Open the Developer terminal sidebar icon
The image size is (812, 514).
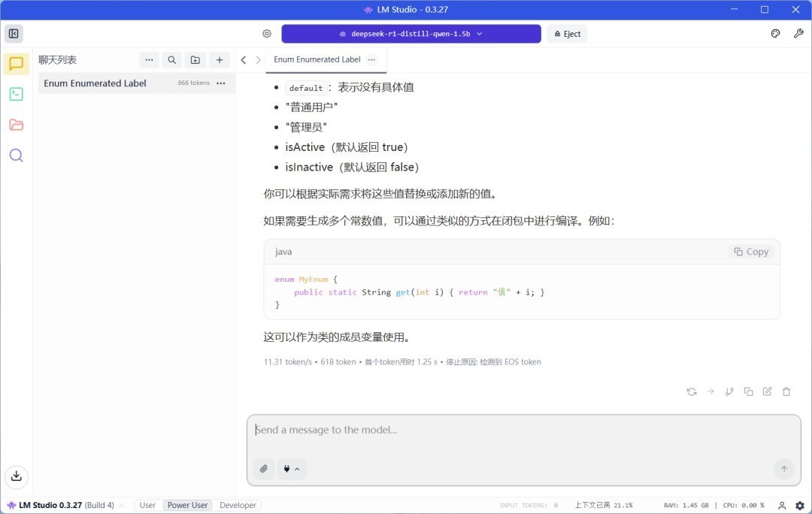coord(16,94)
